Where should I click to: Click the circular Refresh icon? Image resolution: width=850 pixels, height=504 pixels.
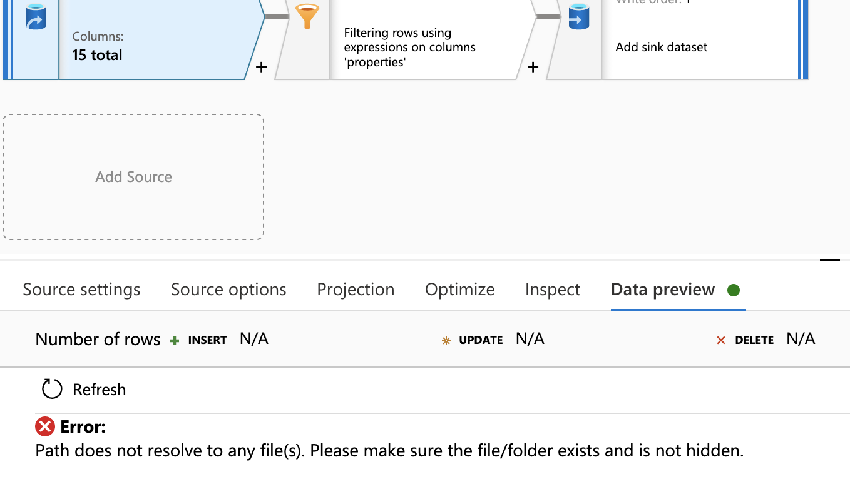(52, 389)
